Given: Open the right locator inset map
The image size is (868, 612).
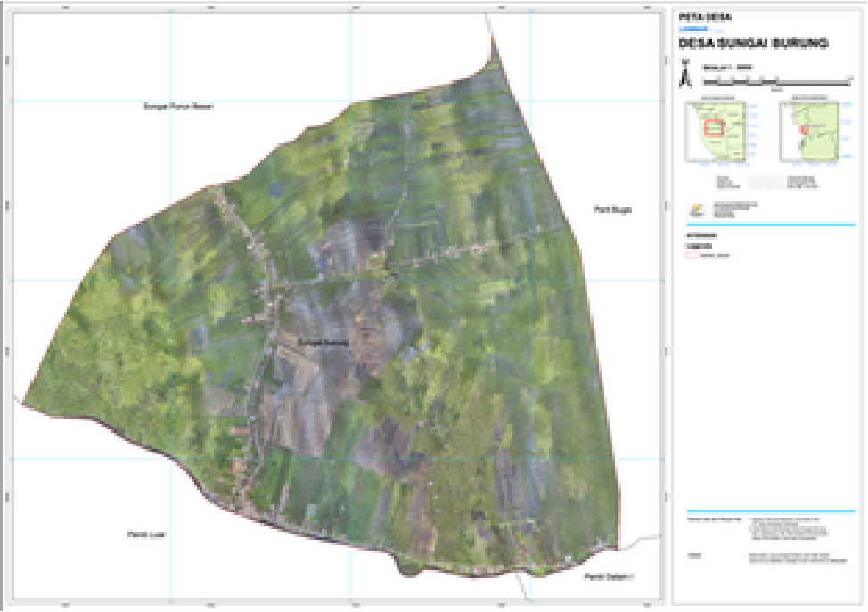Looking at the screenshot, I should (x=810, y=132).
